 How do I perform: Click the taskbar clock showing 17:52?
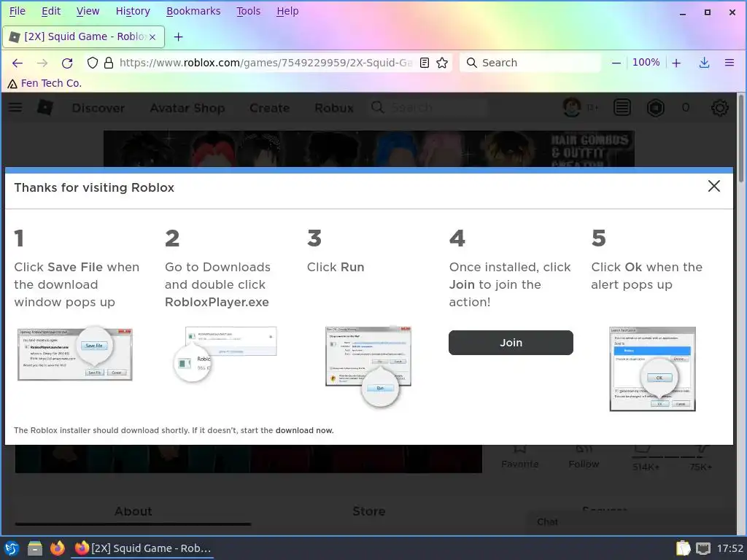(729, 548)
